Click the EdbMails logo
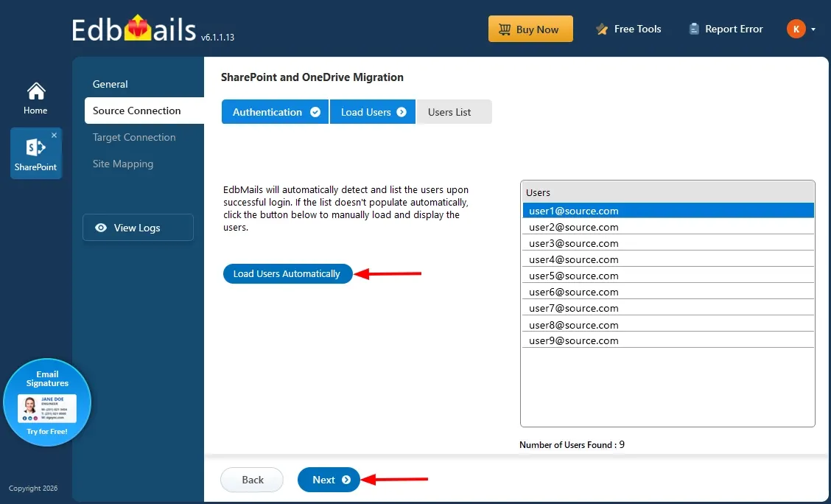This screenshot has height=504, width=831. (x=135, y=29)
